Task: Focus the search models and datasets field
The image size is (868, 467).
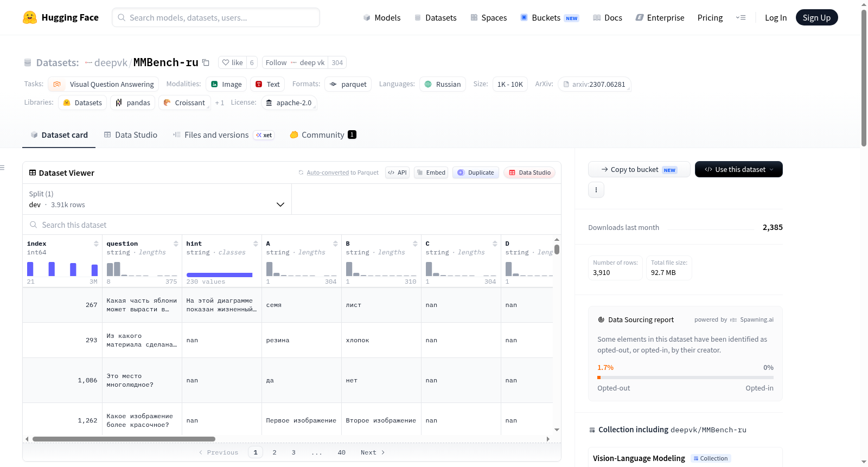Action: pos(216,17)
